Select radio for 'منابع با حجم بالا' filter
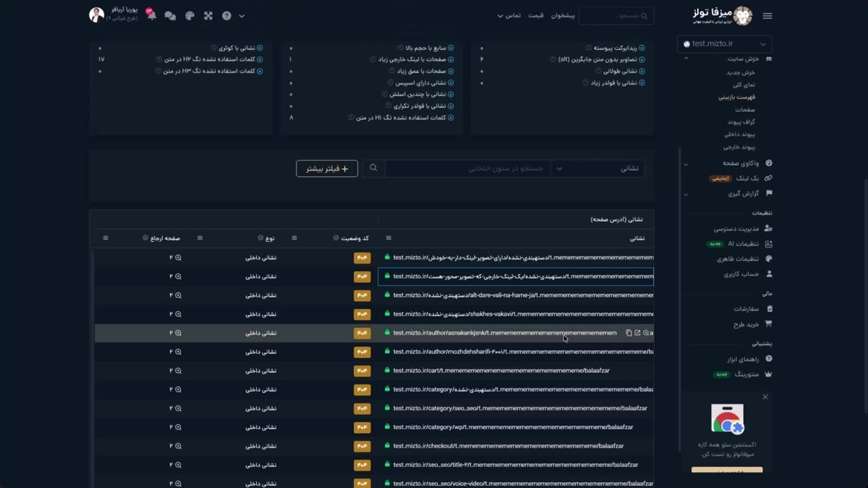The width and height of the screenshot is (868, 488). pyautogui.click(x=451, y=48)
